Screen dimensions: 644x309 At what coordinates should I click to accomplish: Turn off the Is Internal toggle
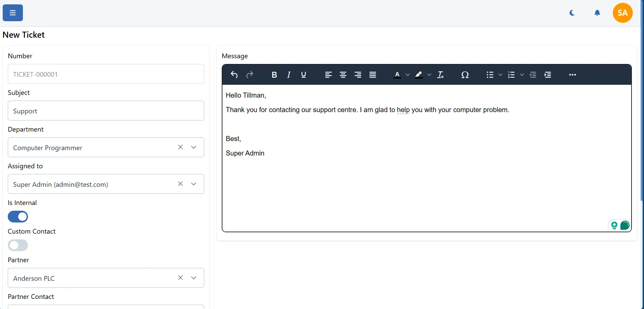tap(18, 216)
